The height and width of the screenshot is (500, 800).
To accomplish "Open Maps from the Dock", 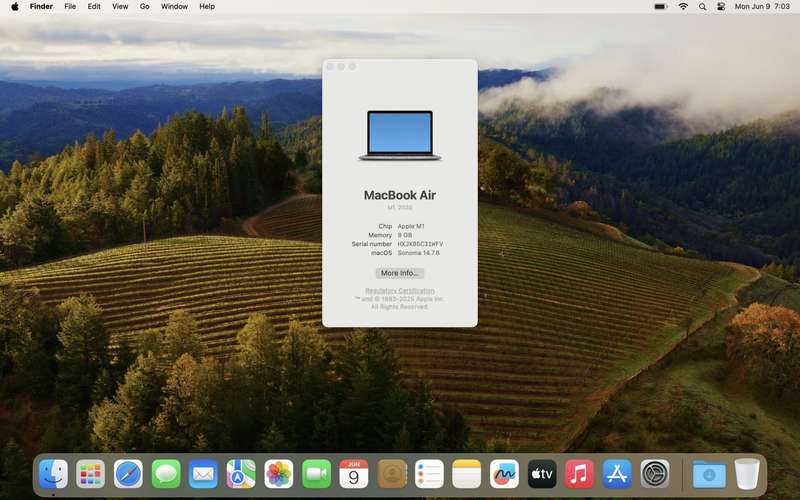I will [x=241, y=474].
